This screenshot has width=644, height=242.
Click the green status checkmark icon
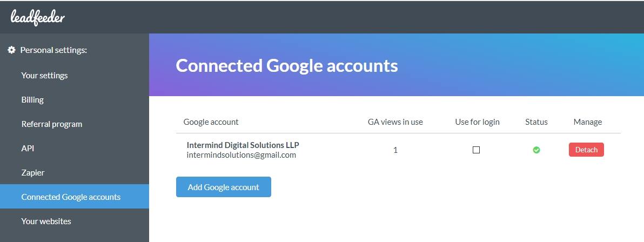pos(536,150)
